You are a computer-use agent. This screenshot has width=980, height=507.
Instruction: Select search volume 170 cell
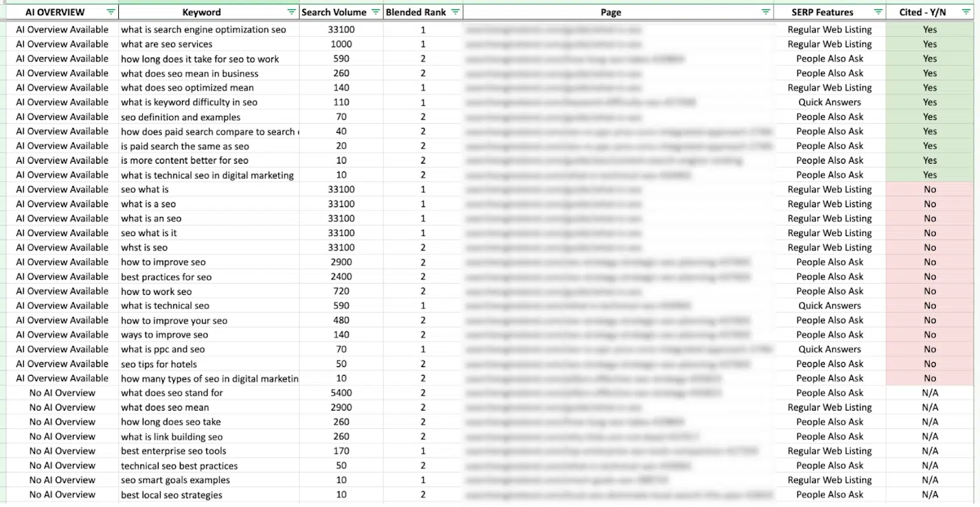click(341, 451)
